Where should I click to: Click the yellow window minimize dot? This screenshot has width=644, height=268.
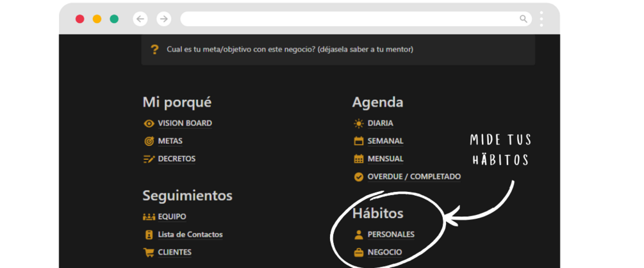click(97, 19)
